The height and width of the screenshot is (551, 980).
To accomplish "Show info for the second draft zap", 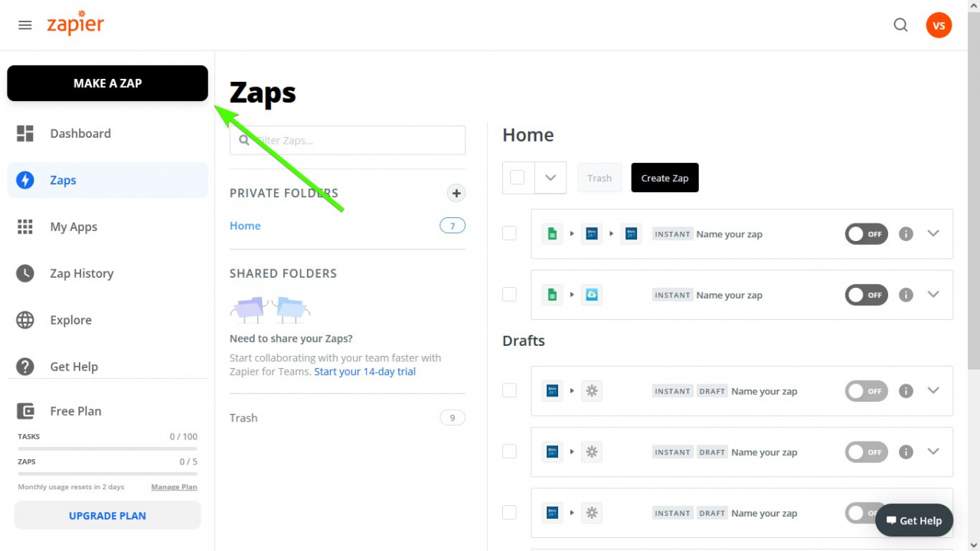I will (906, 452).
